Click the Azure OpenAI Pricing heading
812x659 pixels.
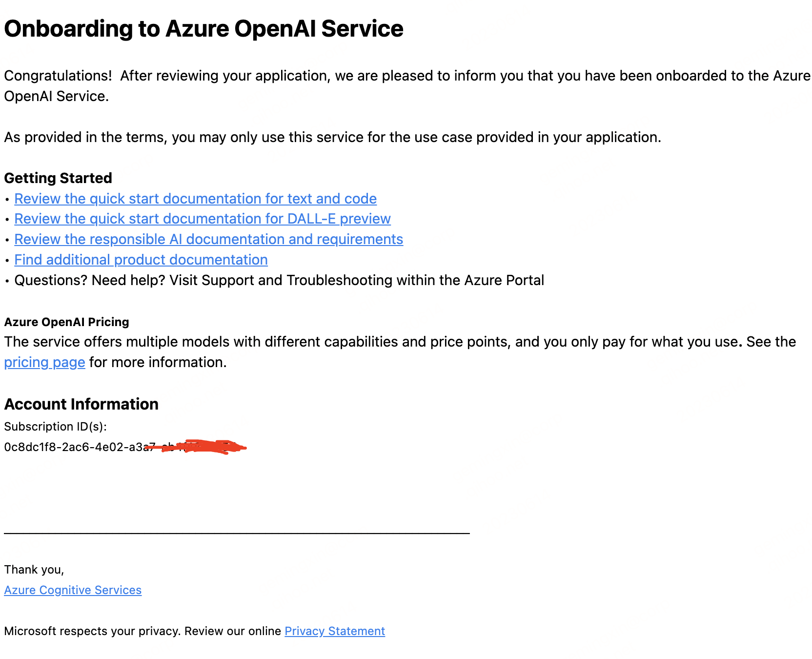pos(66,322)
